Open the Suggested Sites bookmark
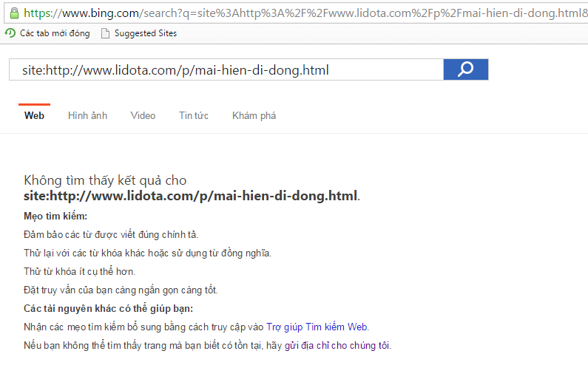 click(x=146, y=33)
